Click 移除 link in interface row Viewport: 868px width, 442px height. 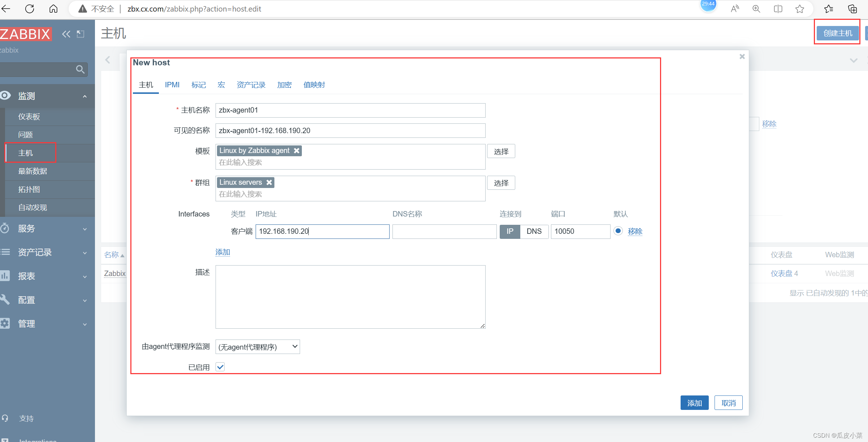(x=635, y=231)
